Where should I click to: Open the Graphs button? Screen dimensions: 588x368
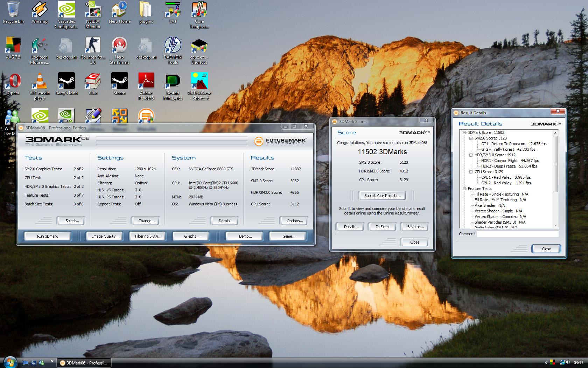(191, 236)
